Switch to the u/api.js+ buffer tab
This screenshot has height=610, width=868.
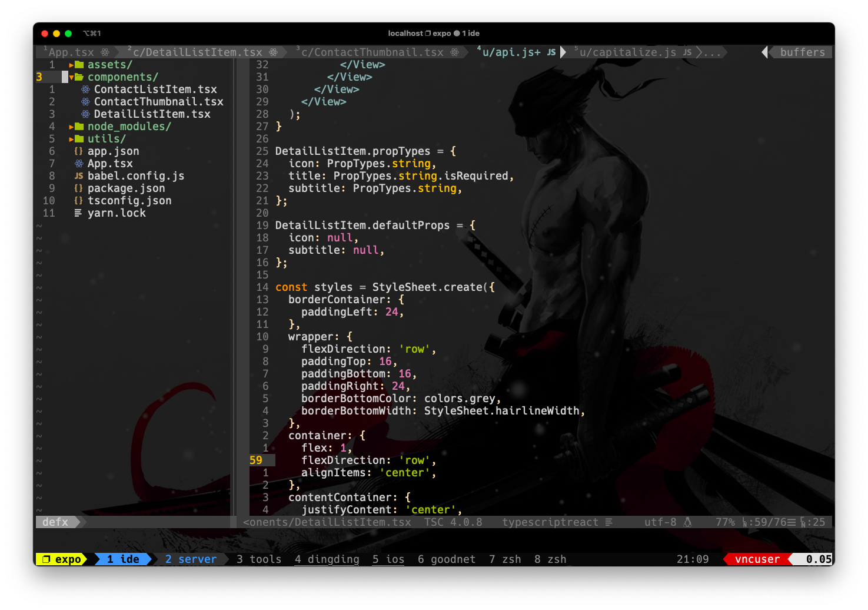[x=516, y=52]
